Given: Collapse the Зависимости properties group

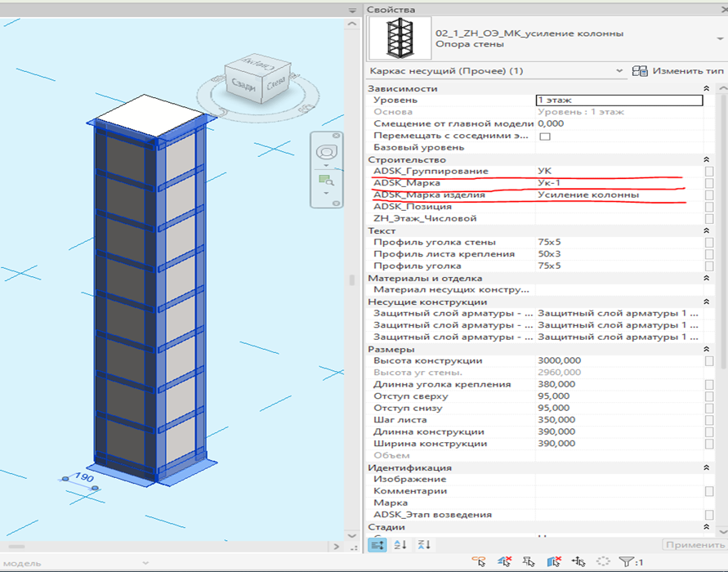Looking at the screenshot, I should 706,88.
